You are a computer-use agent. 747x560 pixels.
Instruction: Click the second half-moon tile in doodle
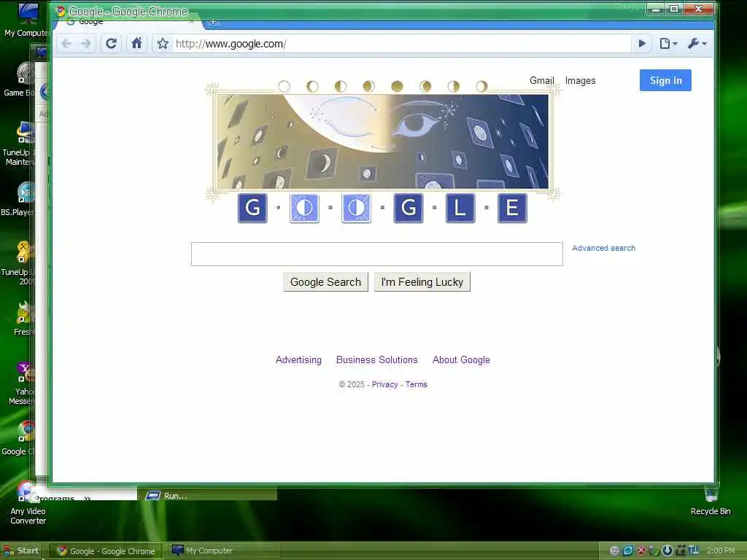(356, 208)
